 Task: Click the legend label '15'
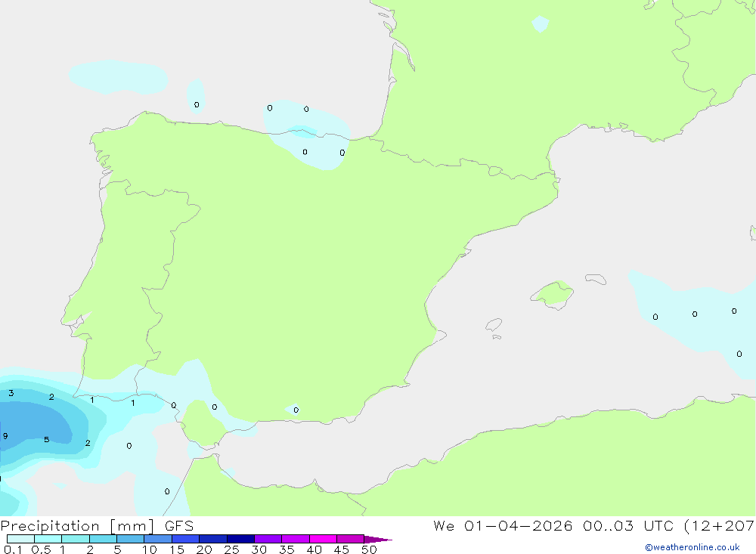[x=177, y=549]
